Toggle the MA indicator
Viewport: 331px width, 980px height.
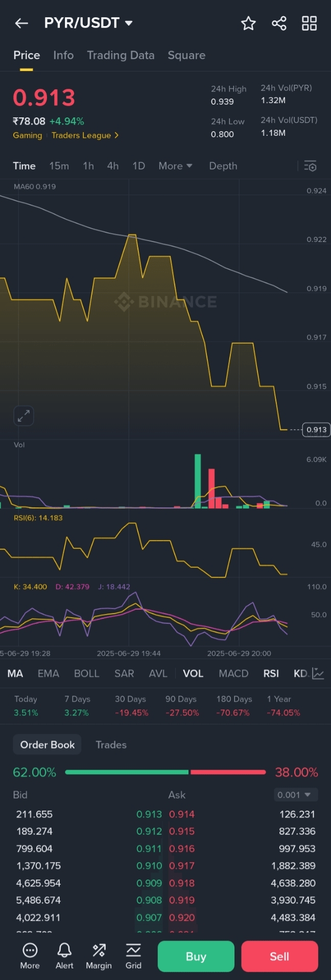point(15,673)
